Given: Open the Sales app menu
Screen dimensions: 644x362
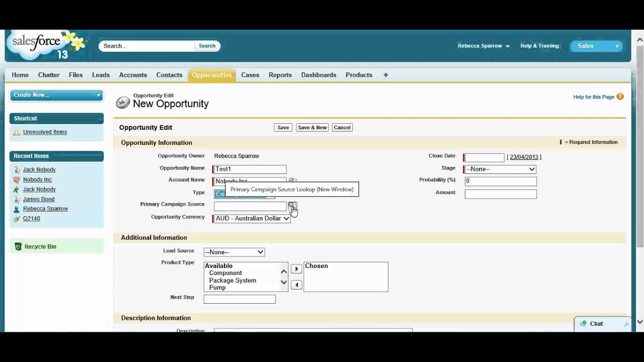Looking at the screenshot, I should (x=596, y=46).
